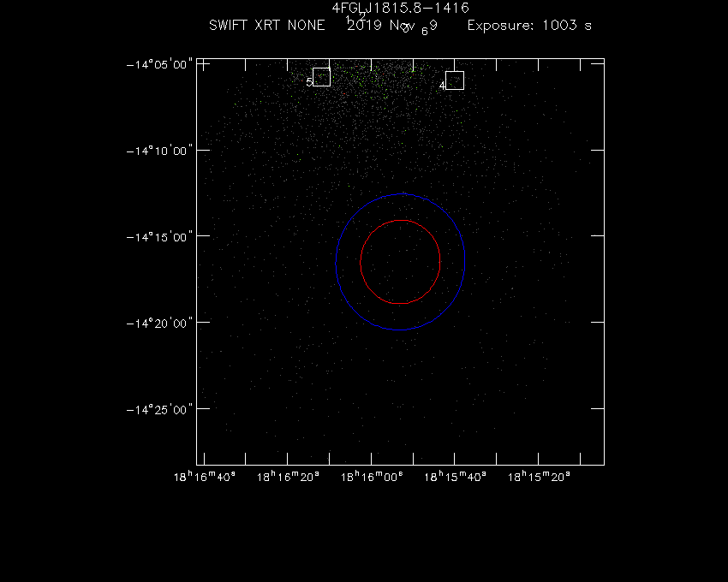This screenshot has width=728, height=582.
Task: Click the 2019 Nov 9 date text
Action: point(392,25)
